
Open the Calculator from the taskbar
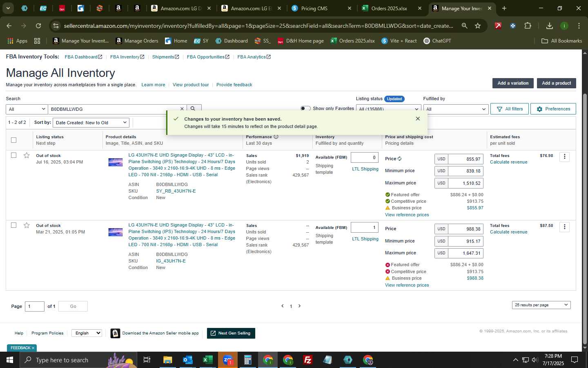247,360
